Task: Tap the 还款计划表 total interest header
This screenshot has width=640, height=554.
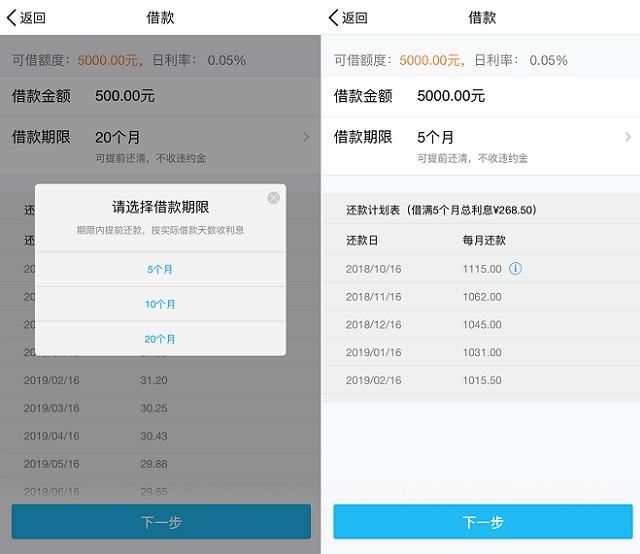Action: [x=441, y=211]
